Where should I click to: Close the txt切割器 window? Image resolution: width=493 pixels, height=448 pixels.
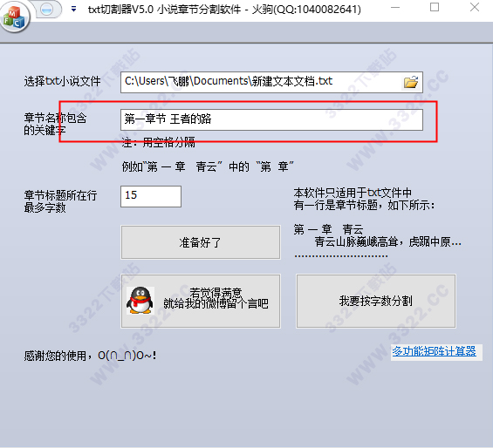(x=475, y=8)
